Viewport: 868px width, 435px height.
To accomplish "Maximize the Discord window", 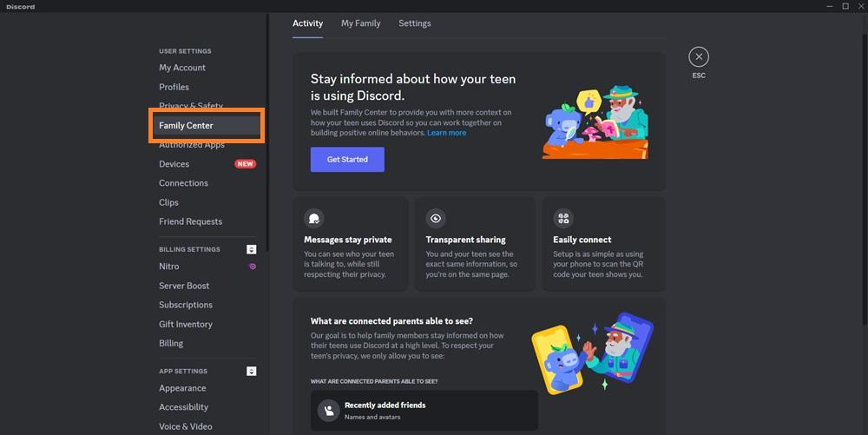I will tap(845, 6).
